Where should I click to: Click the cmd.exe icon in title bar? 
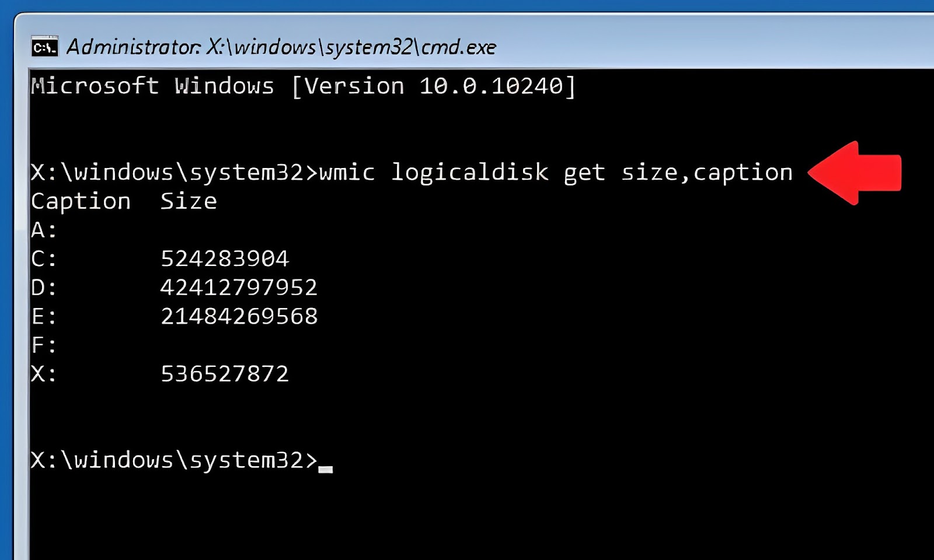pos(44,47)
